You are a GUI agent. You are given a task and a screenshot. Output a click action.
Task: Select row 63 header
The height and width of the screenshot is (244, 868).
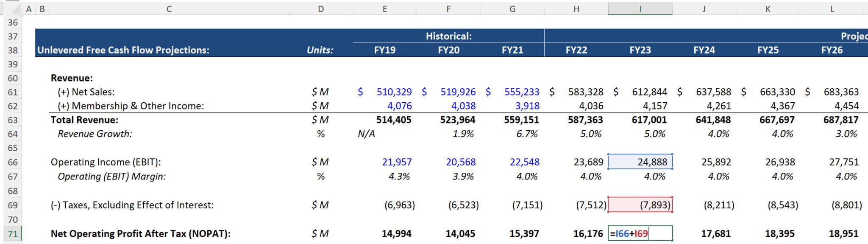tap(13, 120)
